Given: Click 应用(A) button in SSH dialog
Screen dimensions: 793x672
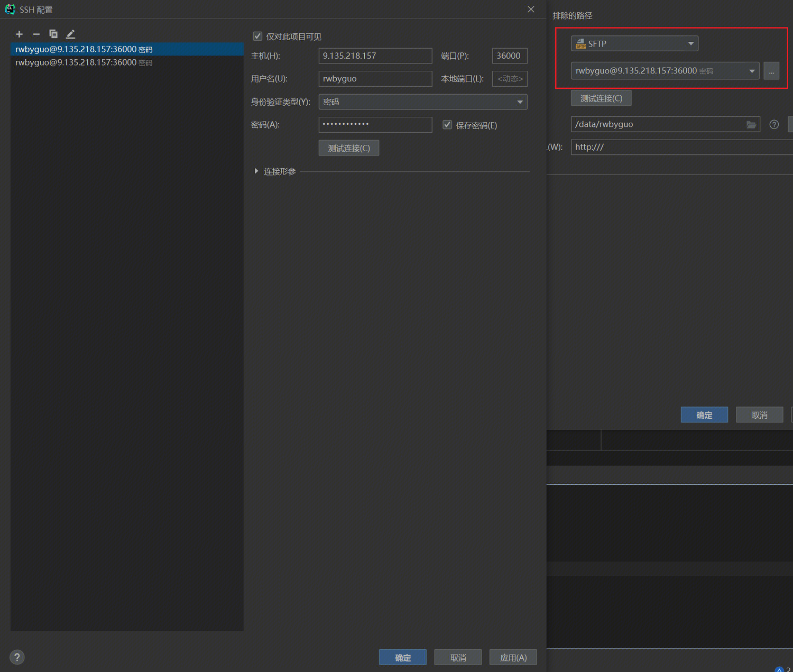Looking at the screenshot, I should [513, 658].
